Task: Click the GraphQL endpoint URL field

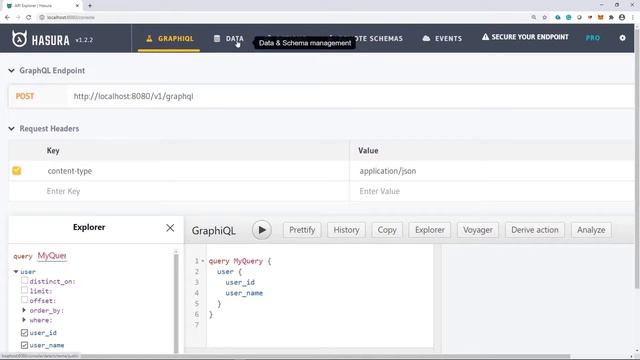Action: tap(351, 96)
